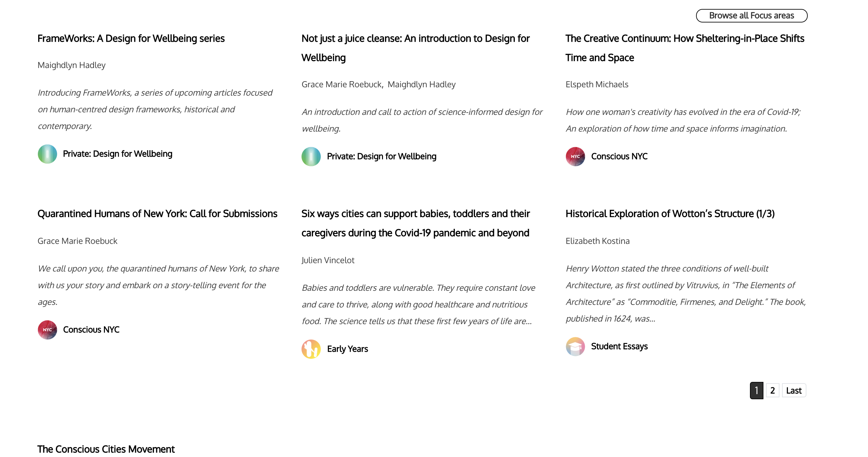Click the Student Essays graduation cap icon
Viewport: 868px width, 457px height.
575,347
